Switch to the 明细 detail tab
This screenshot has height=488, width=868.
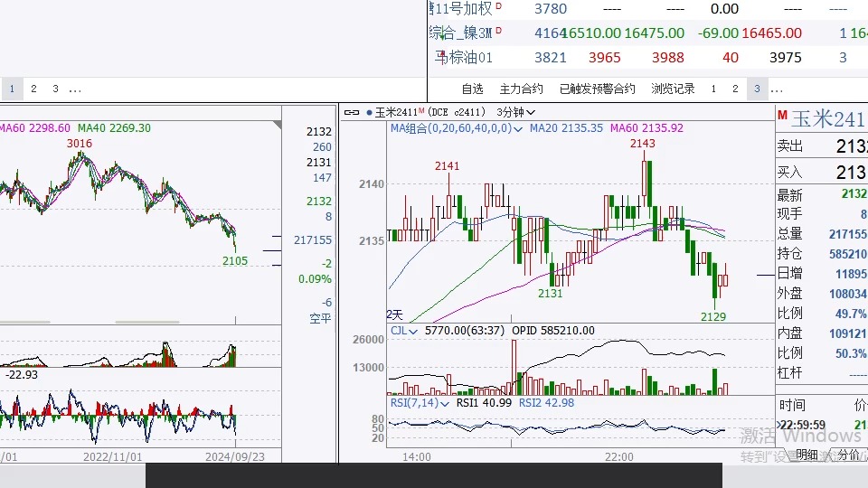[807, 455]
